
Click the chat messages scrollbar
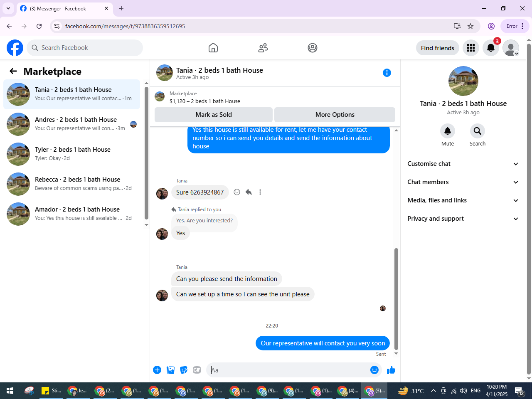coord(396,299)
